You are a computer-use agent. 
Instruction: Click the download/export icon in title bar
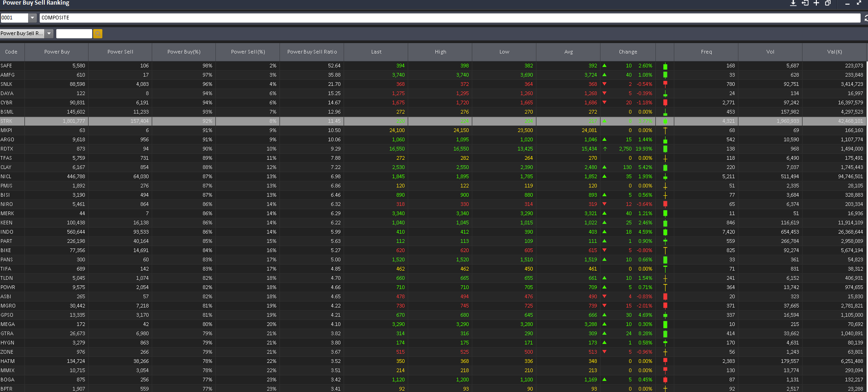[793, 3]
